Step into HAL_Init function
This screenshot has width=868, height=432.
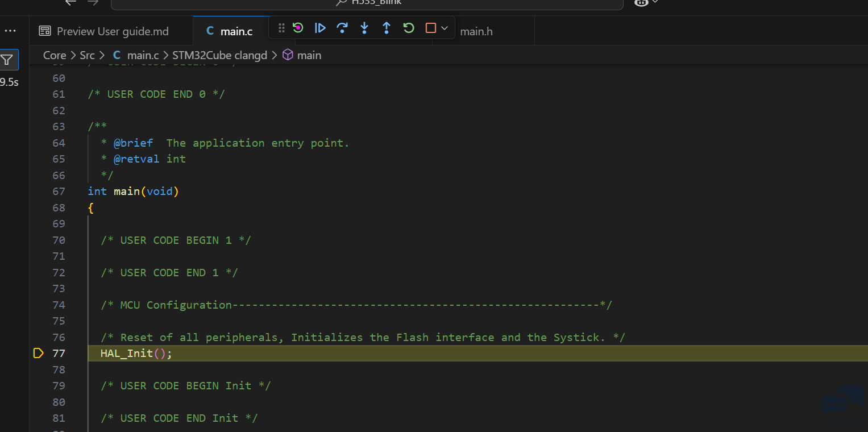[x=364, y=28]
